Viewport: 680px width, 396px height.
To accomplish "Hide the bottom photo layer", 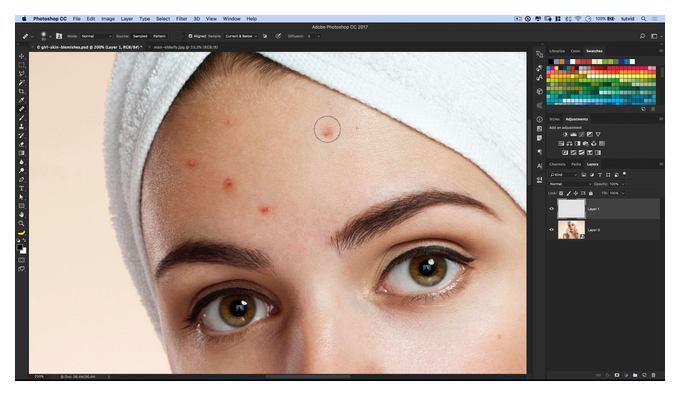I will [552, 229].
